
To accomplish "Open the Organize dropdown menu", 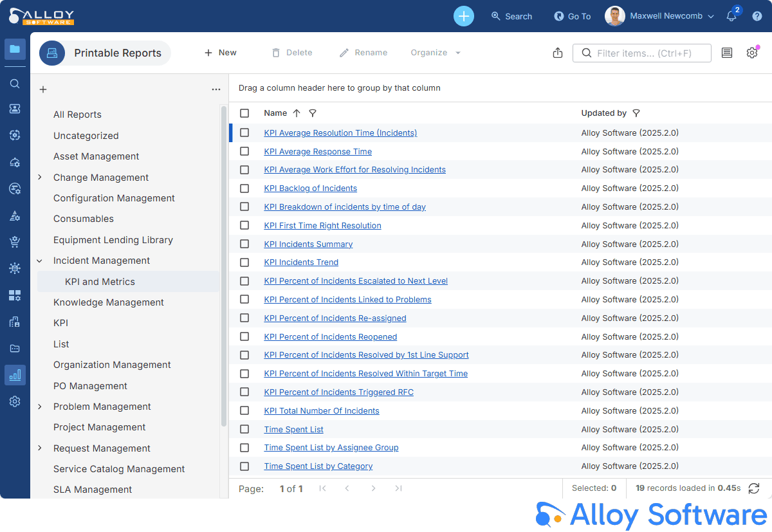I will 436,53.
